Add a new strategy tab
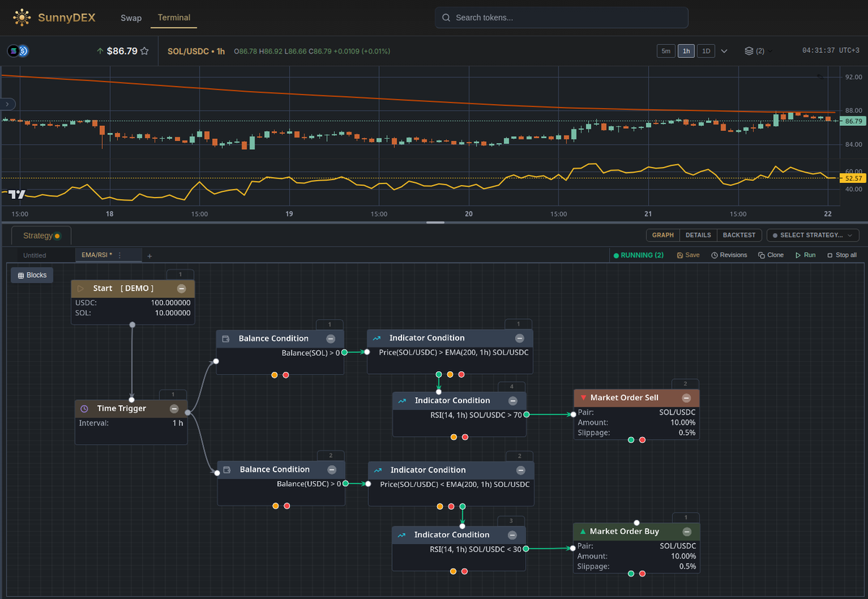The width and height of the screenshot is (868, 599). (x=150, y=255)
